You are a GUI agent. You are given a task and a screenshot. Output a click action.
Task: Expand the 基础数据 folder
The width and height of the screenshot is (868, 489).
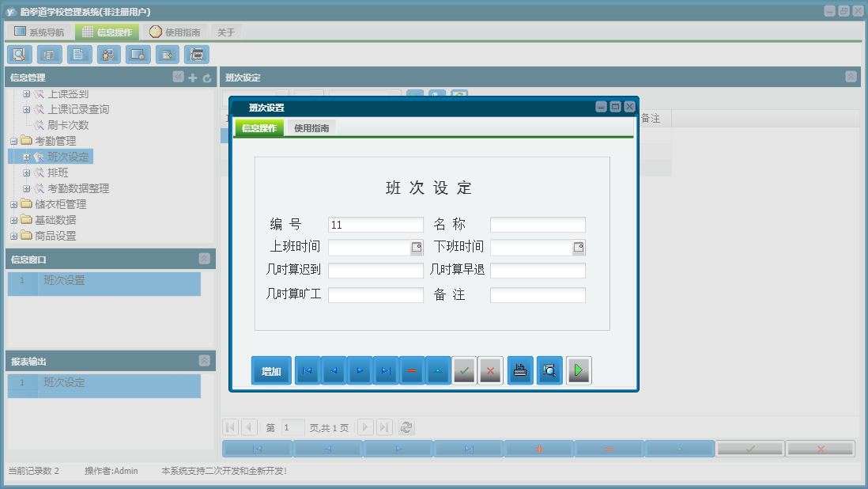pos(14,221)
